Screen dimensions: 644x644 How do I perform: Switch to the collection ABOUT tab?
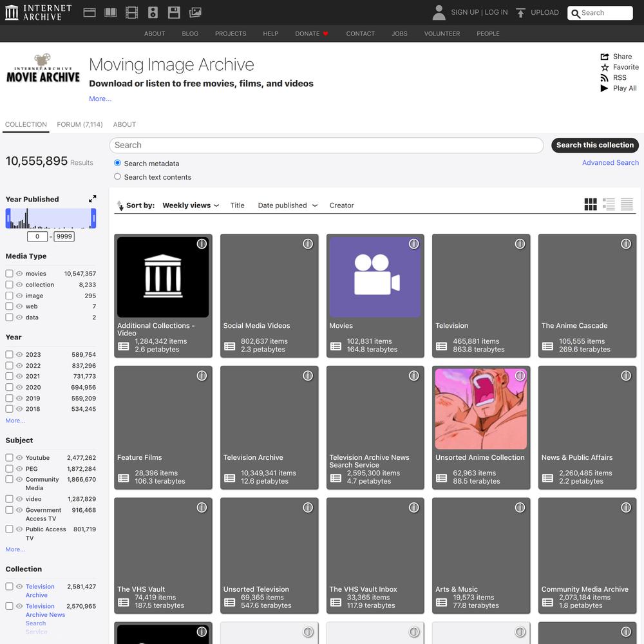(124, 124)
